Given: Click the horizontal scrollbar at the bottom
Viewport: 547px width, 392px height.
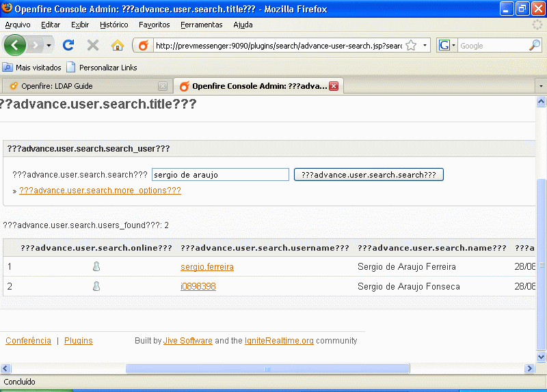Looking at the screenshot, I should [267, 369].
